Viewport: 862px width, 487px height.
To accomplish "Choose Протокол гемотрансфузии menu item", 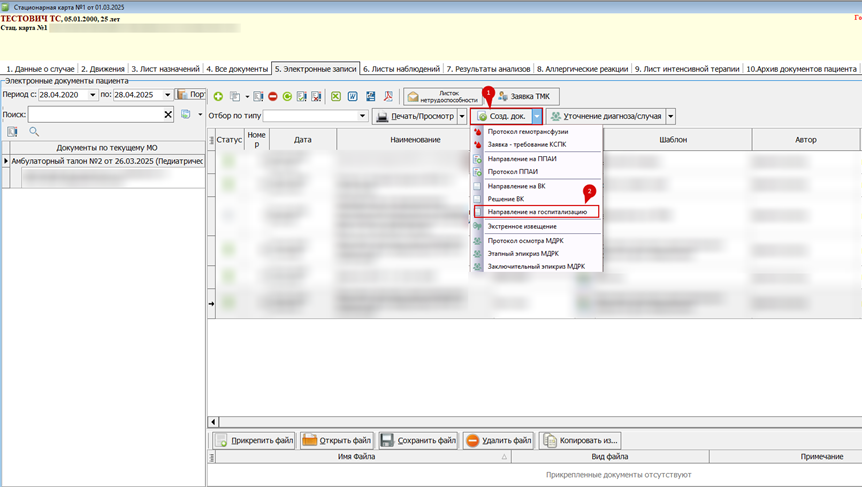I will tap(537, 132).
